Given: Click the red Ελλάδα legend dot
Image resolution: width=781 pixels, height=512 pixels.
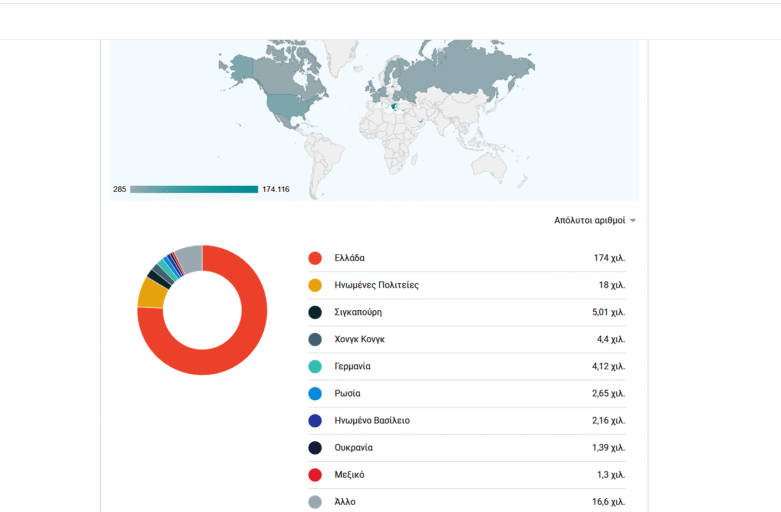Looking at the screenshot, I should point(315,258).
